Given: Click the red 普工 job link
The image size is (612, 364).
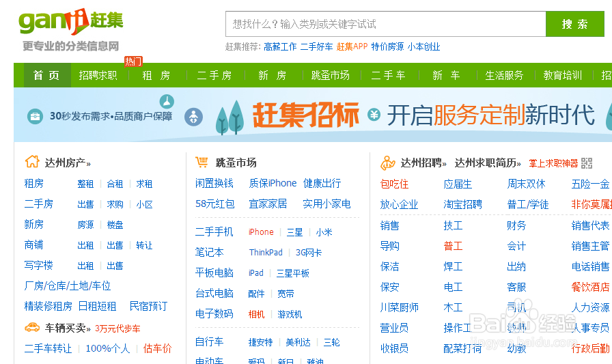Looking at the screenshot, I should (x=453, y=246).
